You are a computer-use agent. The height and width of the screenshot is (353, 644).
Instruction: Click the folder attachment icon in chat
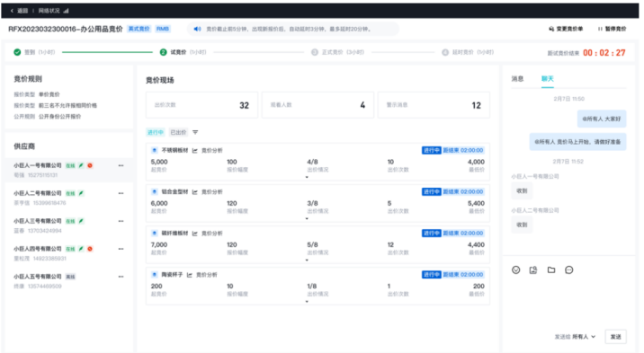(x=551, y=269)
